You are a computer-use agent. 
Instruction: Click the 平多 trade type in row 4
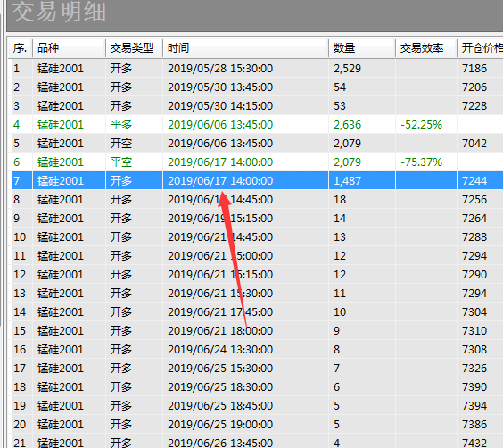(x=121, y=125)
